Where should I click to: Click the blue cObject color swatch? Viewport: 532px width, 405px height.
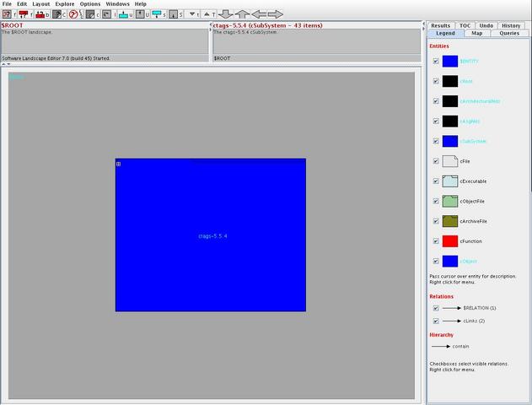coord(450,262)
